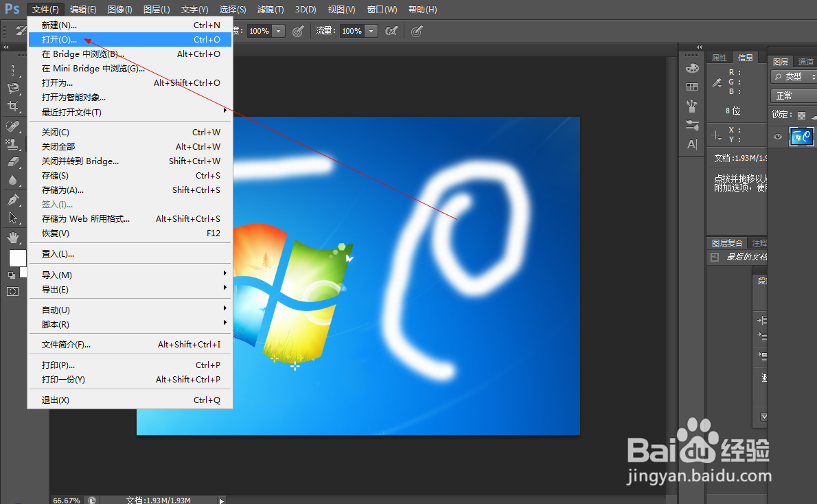
Task: Open the Brush Presets panel icon
Action: coord(692,106)
